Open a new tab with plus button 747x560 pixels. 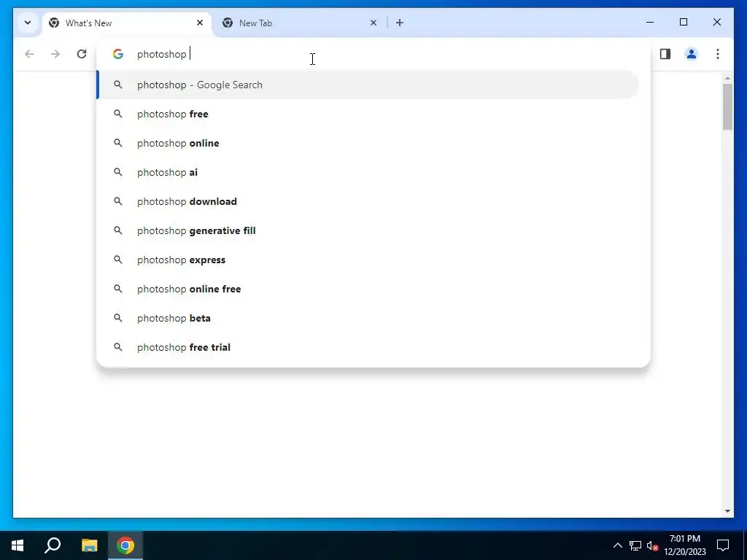coord(400,23)
